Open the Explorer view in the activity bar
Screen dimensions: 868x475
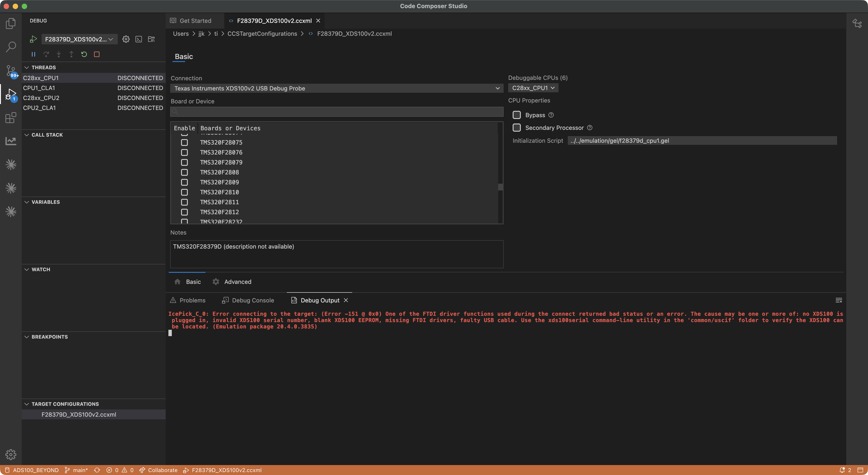tap(11, 23)
